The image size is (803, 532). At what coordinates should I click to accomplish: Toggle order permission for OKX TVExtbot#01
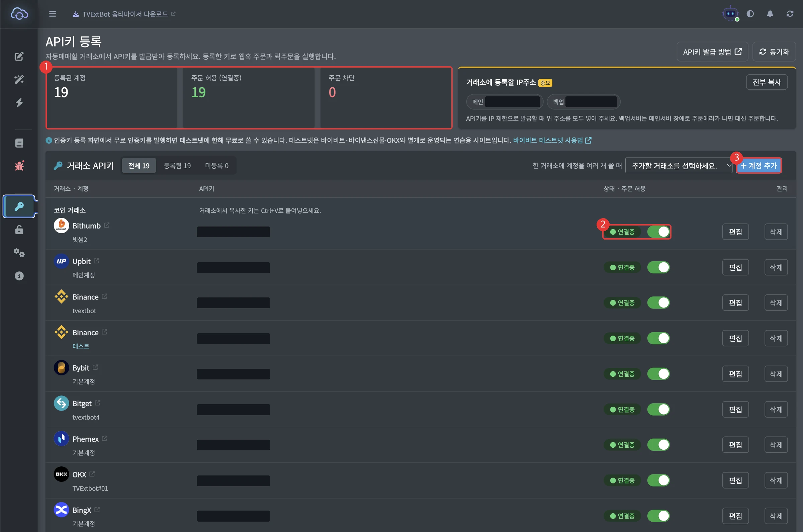658,480
